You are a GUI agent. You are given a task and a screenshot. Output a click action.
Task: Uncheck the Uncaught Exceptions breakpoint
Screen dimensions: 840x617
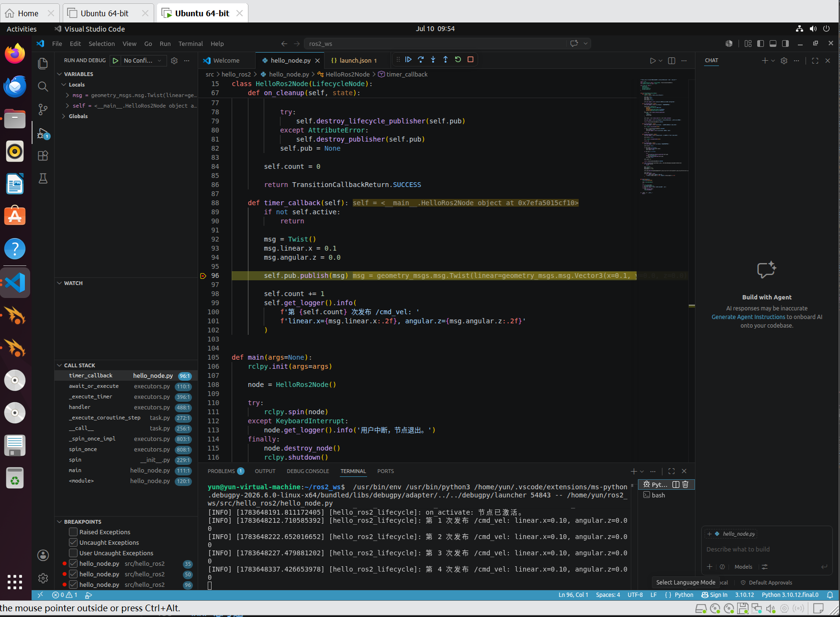point(73,542)
